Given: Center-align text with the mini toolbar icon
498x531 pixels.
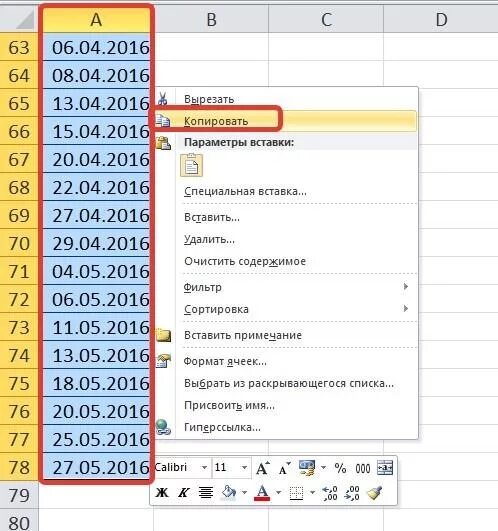Looking at the screenshot, I should tap(206, 492).
